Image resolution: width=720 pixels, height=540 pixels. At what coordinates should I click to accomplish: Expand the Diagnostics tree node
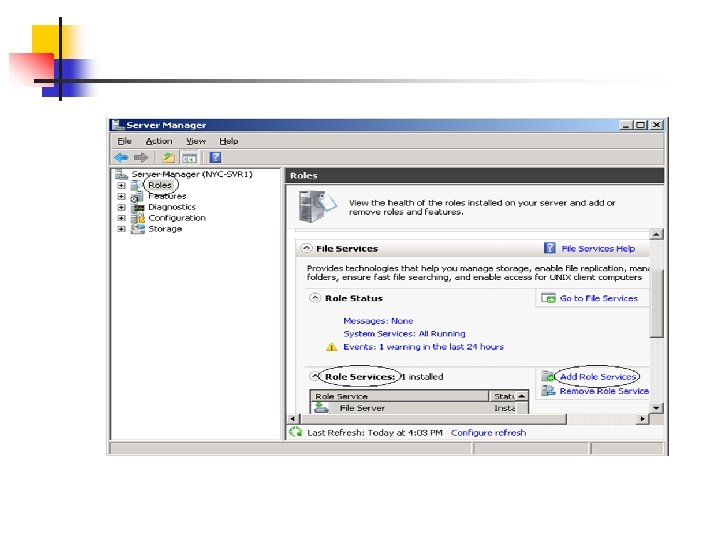click(121, 208)
